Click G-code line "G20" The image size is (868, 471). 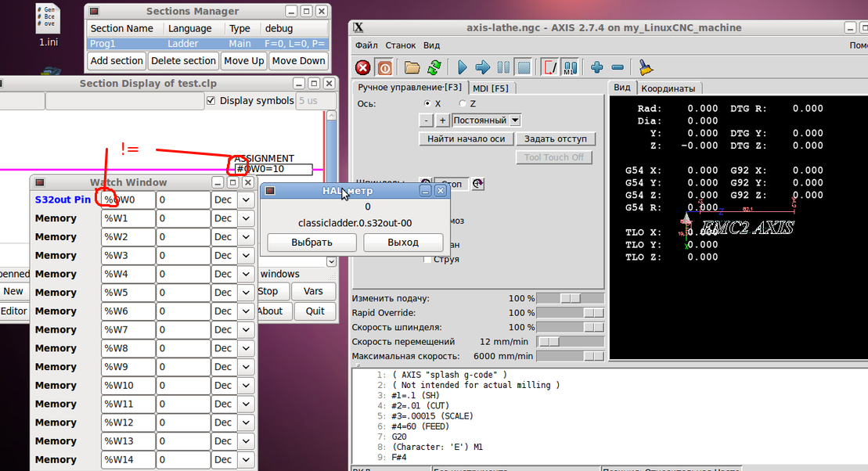click(399, 437)
